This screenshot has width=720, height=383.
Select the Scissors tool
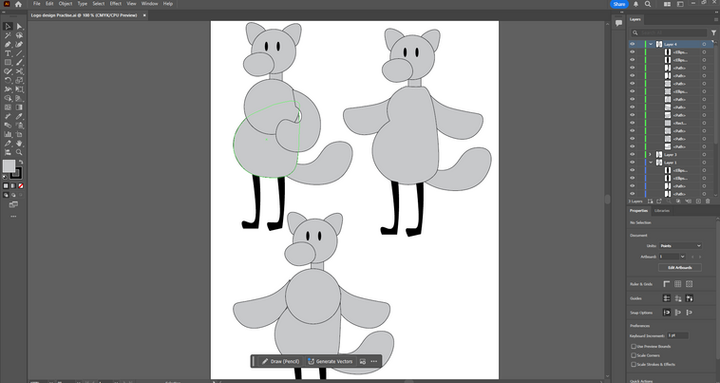click(x=19, y=71)
